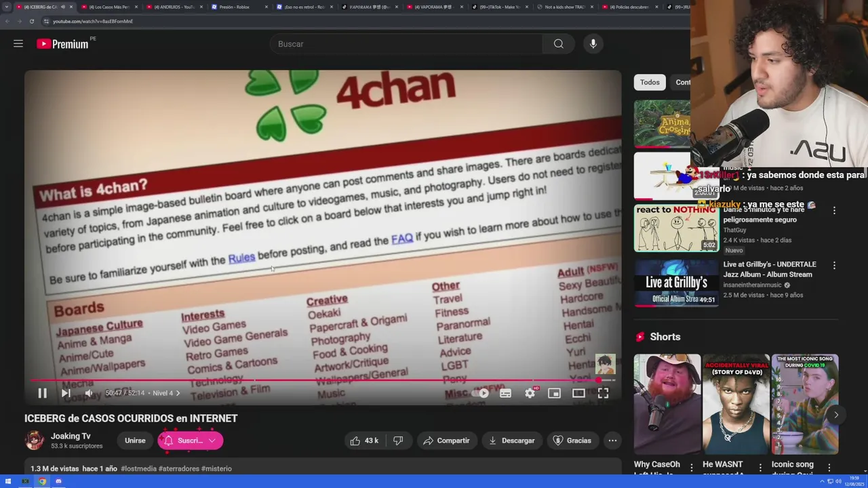The height and width of the screenshot is (488, 868).
Task: Switch to theater mode
Action: pos(578,393)
